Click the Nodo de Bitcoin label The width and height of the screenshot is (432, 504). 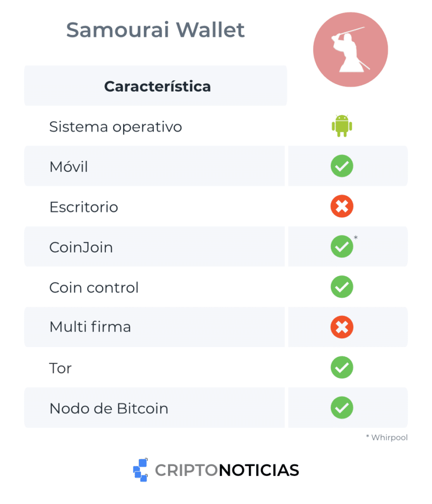click(x=109, y=409)
